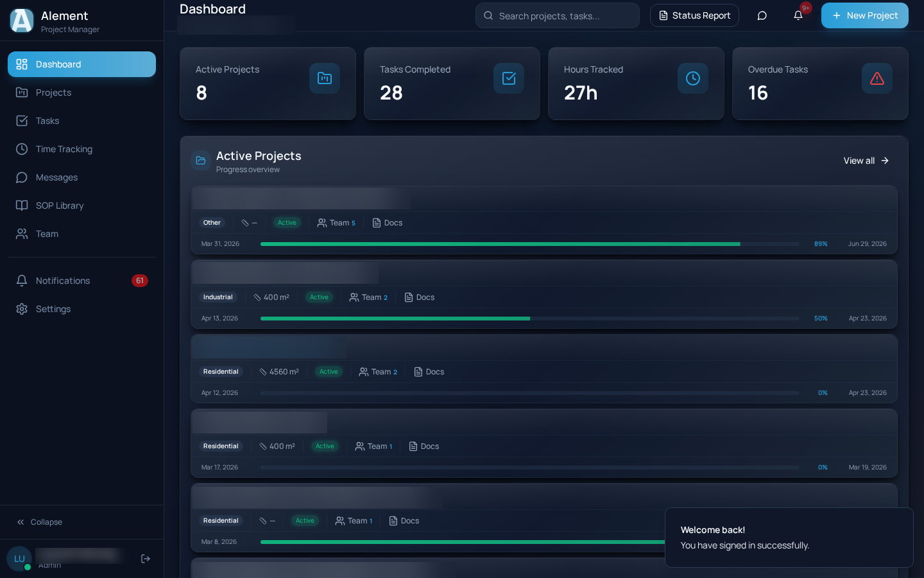Click the 400 m² area on Industrial project
Viewport: 924px width, 578px height.
271,297
